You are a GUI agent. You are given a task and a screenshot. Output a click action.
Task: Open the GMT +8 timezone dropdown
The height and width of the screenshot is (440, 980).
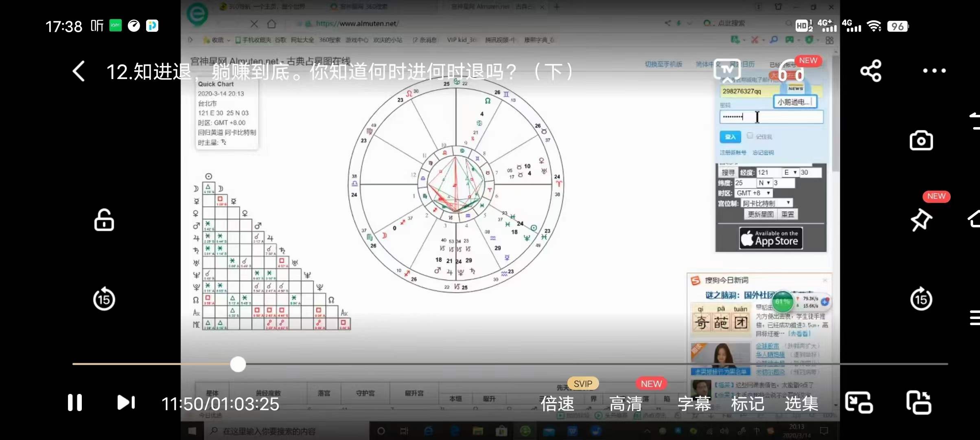(x=753, y=193)
